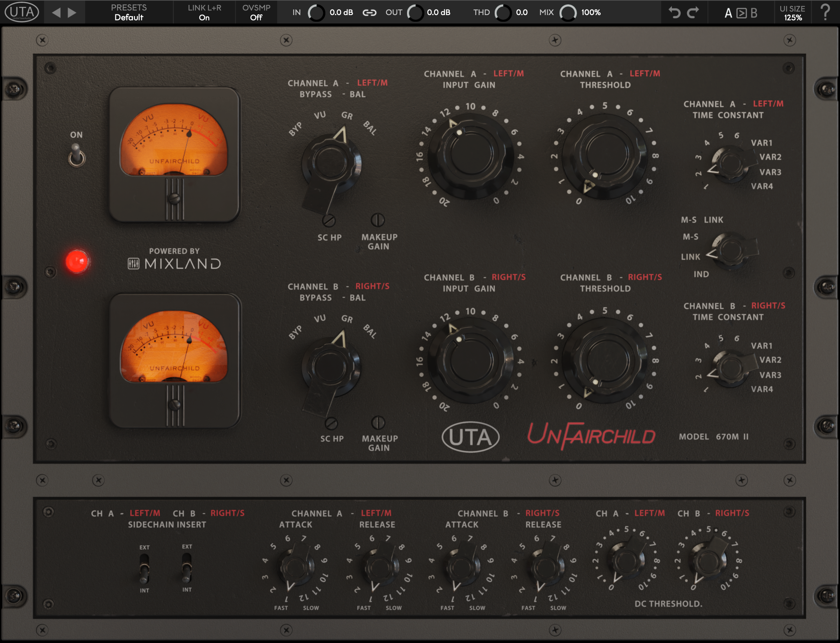Toggle the LINK L+R On button

click(204, 13)
